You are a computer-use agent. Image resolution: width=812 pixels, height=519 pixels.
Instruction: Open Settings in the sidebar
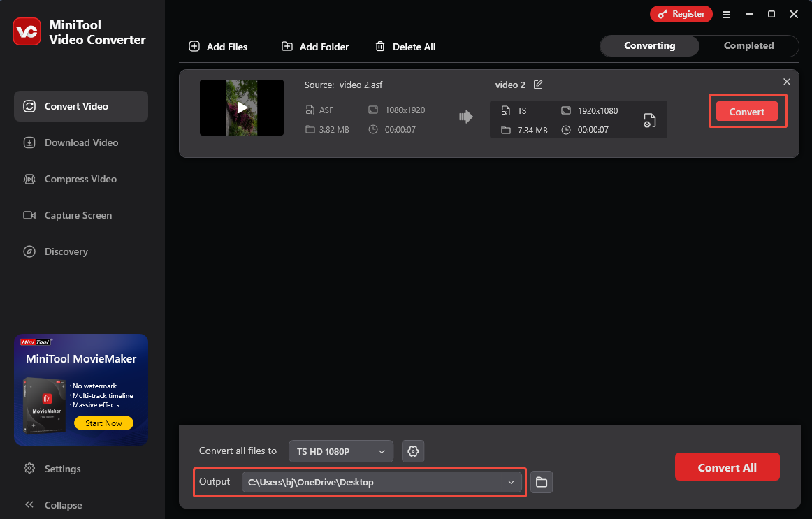point(52,468)
